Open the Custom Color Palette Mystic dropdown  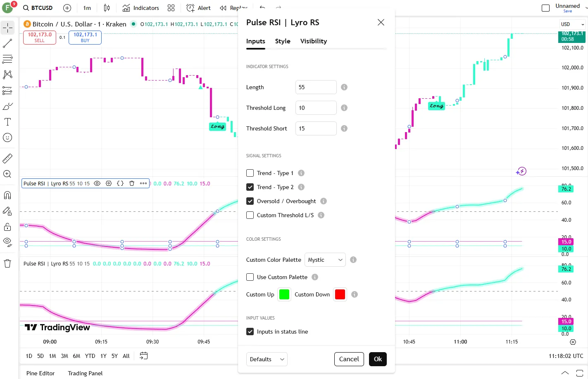pyautogui.click(x=325, y=260)
